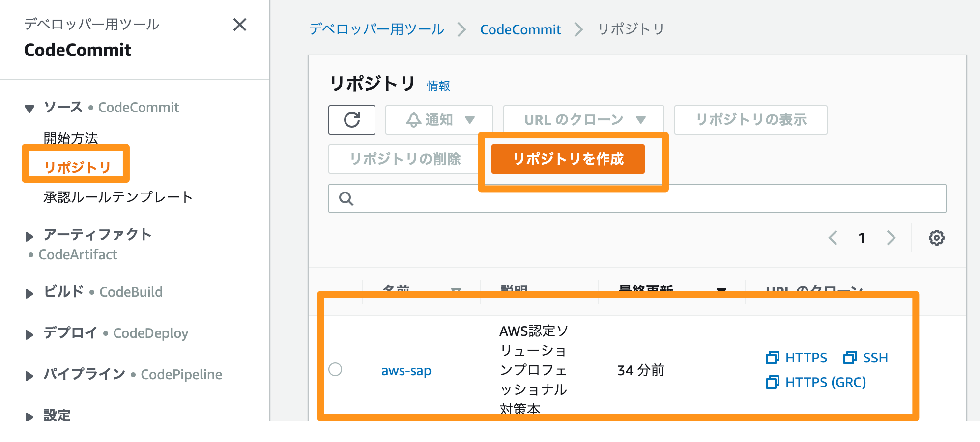The width and height of the screenshot is (980, 442).
Task: Expand the ビルド CodeBuild section
Action: point(29,293)
